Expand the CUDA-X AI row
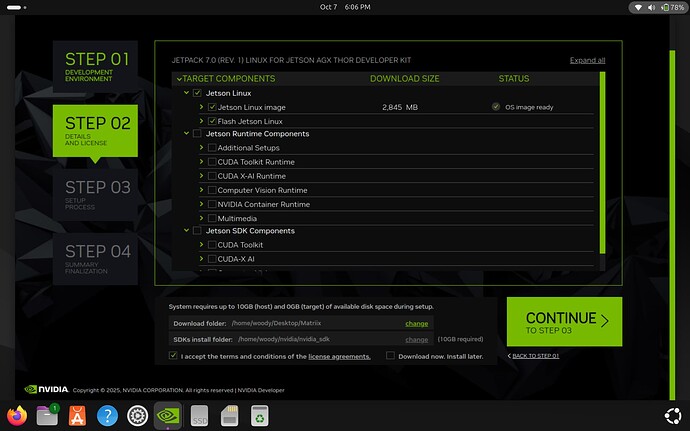The height and width of the screenshot is (431, 690). [201, 258]
